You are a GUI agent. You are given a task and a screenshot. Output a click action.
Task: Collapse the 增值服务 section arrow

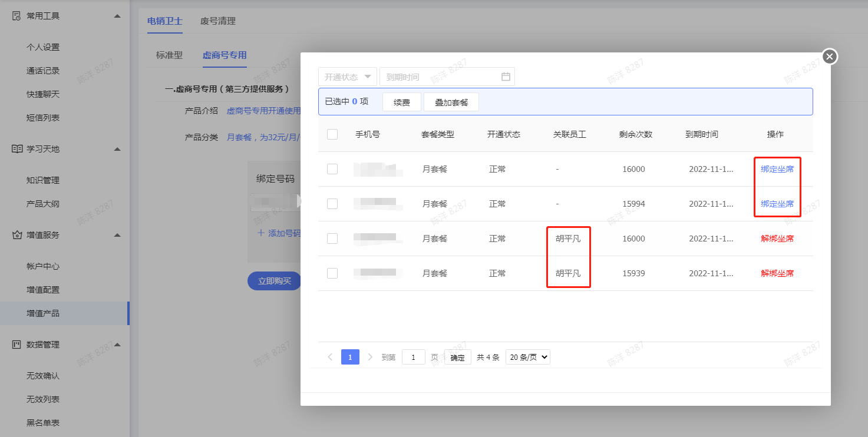117,235
